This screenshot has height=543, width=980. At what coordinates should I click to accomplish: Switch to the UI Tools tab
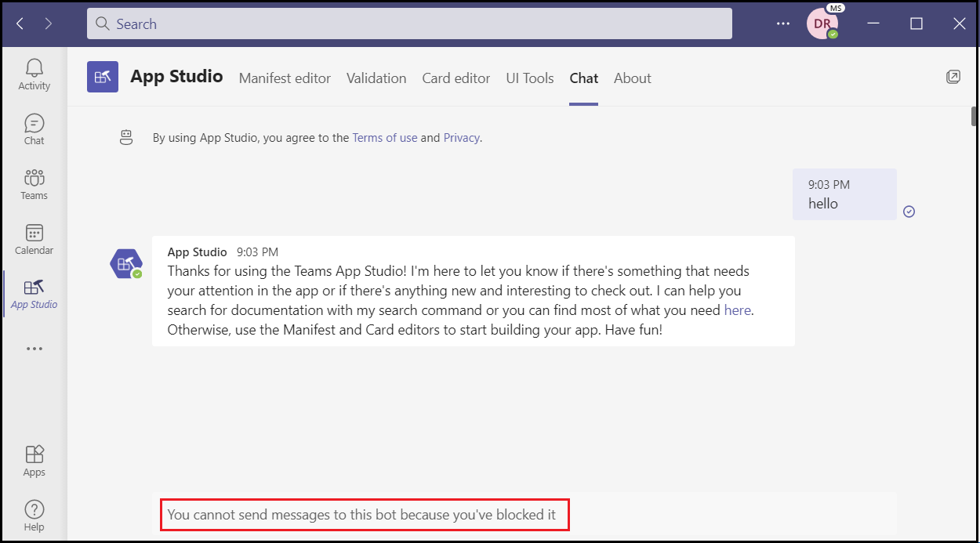[x=530, y=78]
